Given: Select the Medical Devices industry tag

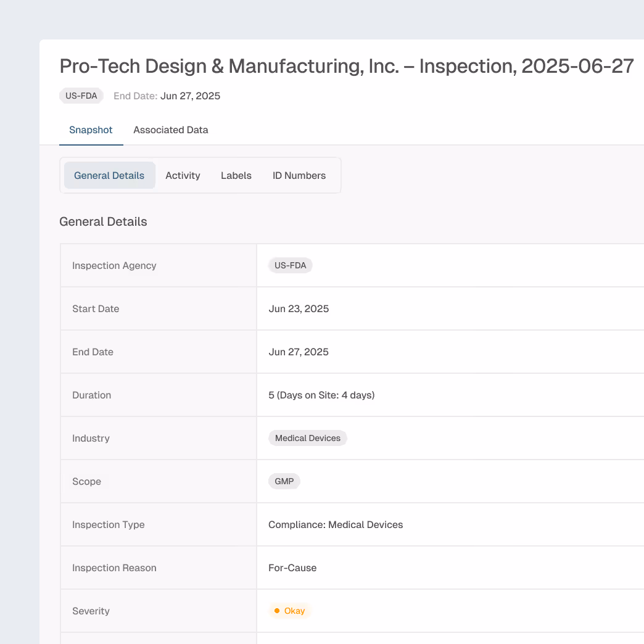Looking at the screenshot, I should (307, 438).
